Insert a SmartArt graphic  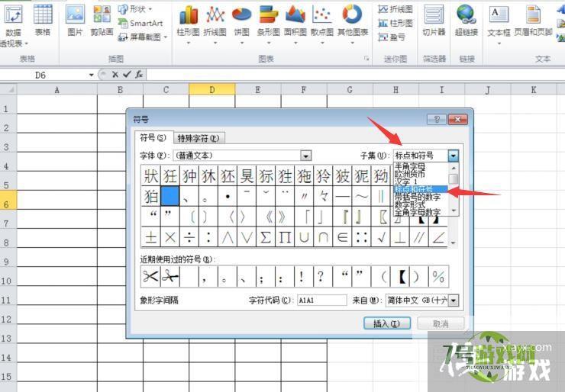(141, 24)
